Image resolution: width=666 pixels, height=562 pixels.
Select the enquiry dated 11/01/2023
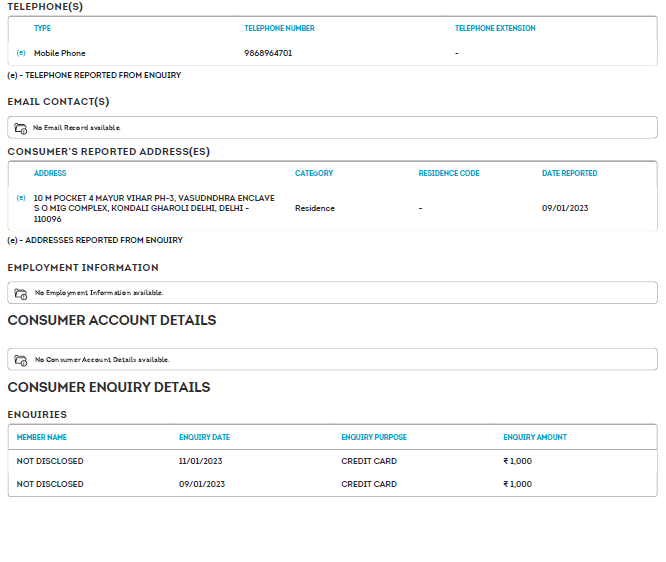pyautogui.click(x=202, y=461)
